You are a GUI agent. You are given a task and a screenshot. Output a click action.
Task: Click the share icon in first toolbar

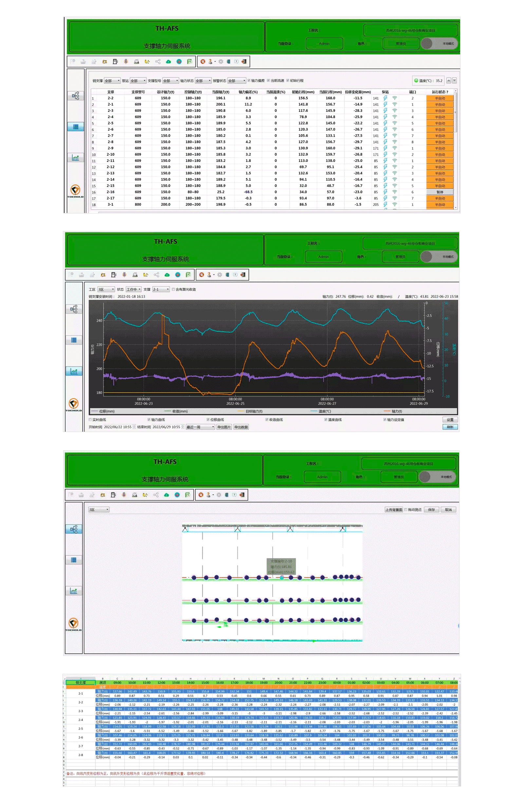pos(158,62)
